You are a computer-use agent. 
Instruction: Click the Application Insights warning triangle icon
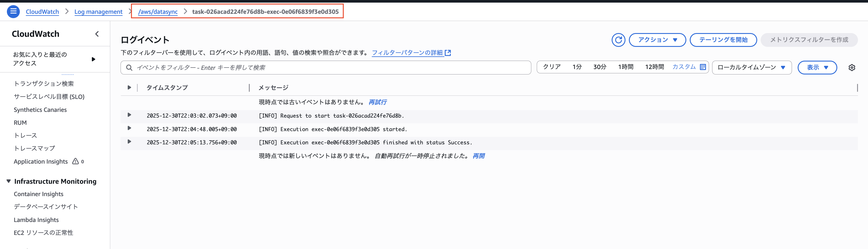[75, 161]
